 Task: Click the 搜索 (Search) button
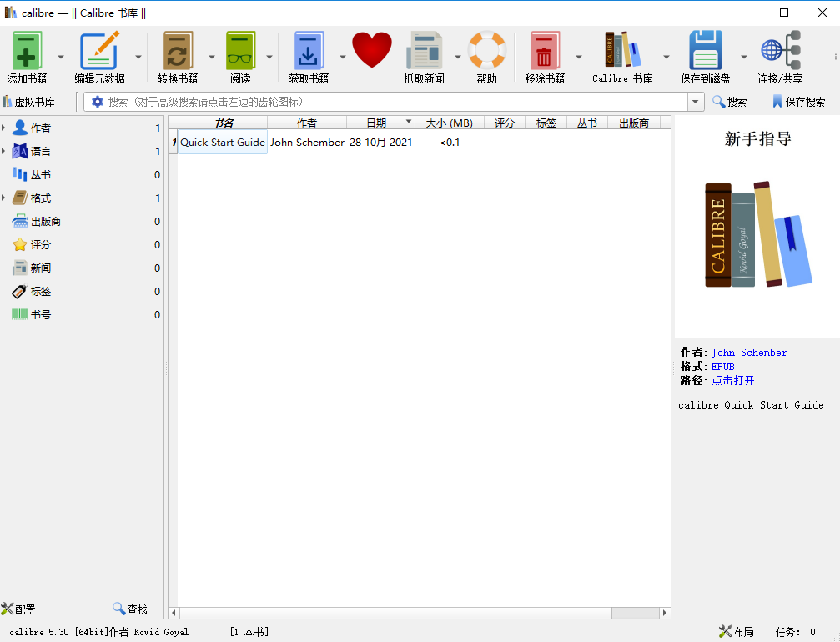tap(730, 102)
